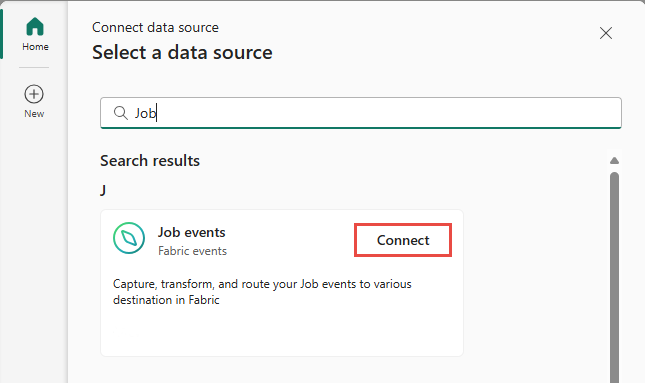Click the search magnifier icon

121,113
